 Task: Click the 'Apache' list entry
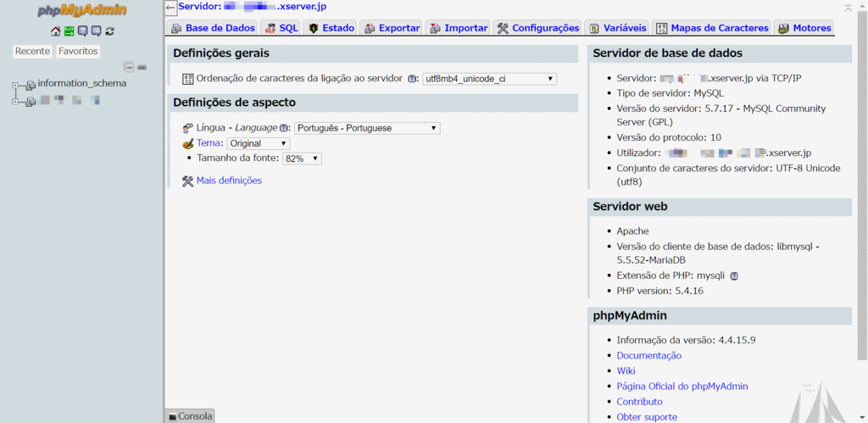pyautogui.click(x=632, y=231)
